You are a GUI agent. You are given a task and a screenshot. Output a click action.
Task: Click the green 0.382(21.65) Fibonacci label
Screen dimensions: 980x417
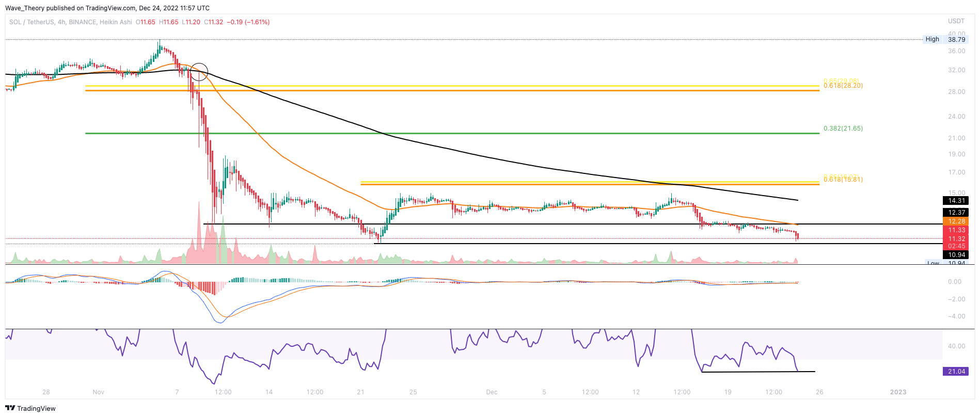click(x=843, y=129)
